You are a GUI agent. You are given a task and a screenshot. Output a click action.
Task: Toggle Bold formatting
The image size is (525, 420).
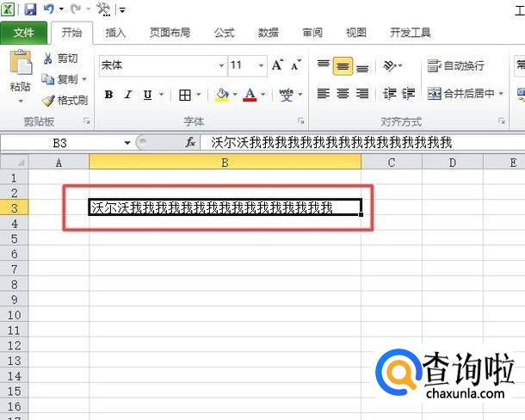[x=108, y=95]
